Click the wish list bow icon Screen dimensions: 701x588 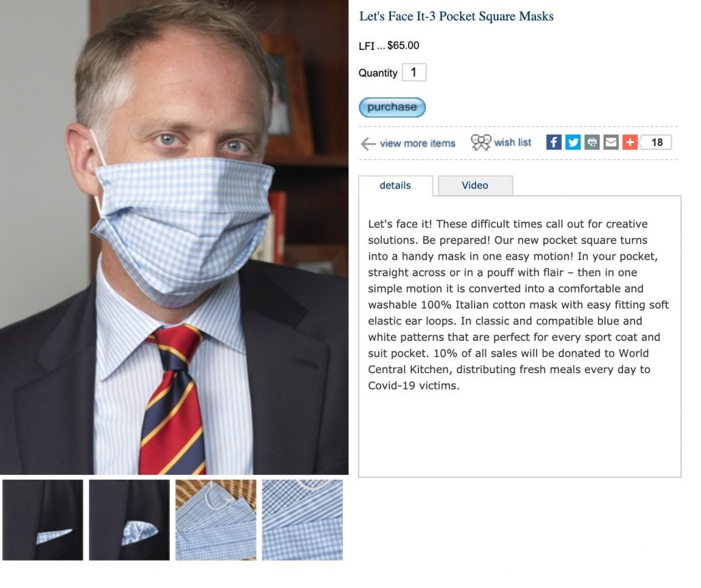[x=481, y=142]
